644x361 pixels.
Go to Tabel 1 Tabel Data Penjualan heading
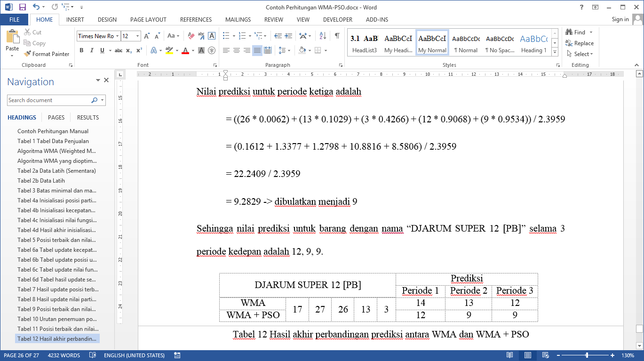pos(53,141)
